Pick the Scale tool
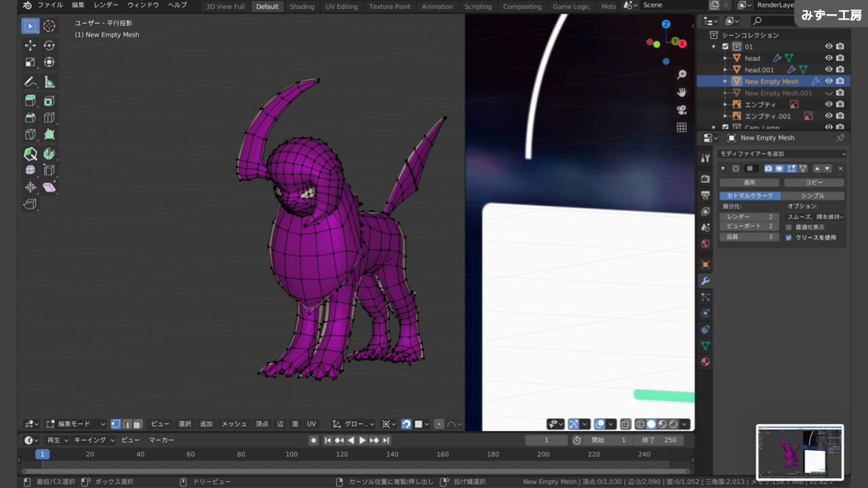This screenshot has height=488, width=868. (x=31, y=62)
